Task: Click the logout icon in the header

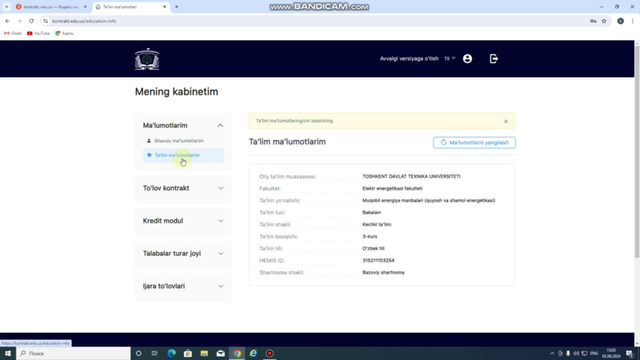Action: coord(493,59)
